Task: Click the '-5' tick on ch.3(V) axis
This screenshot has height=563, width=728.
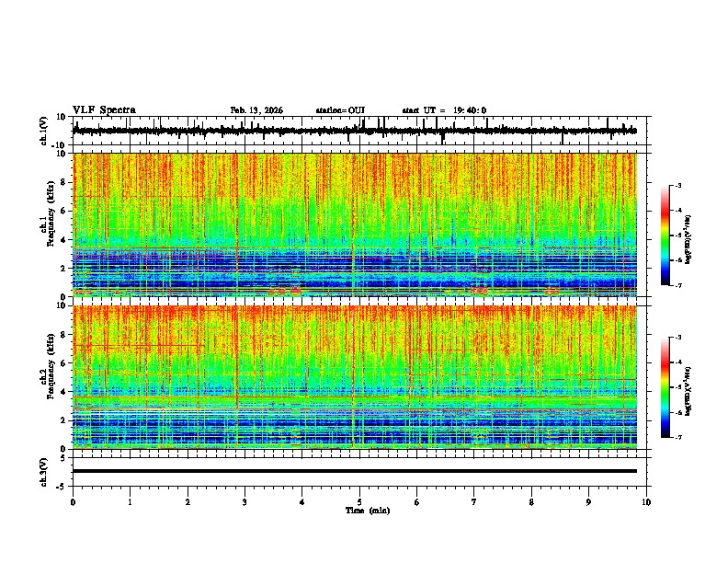Action: [x=62, y=487]
